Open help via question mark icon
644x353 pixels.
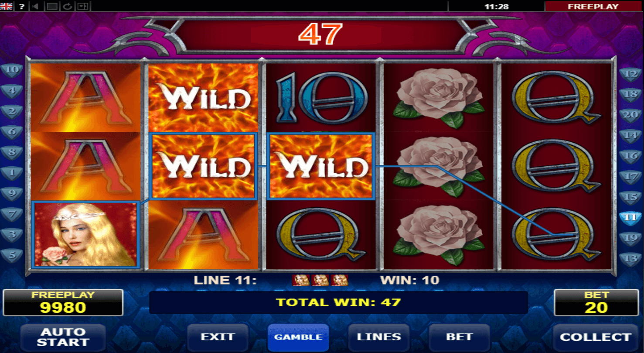coord(21,6)
